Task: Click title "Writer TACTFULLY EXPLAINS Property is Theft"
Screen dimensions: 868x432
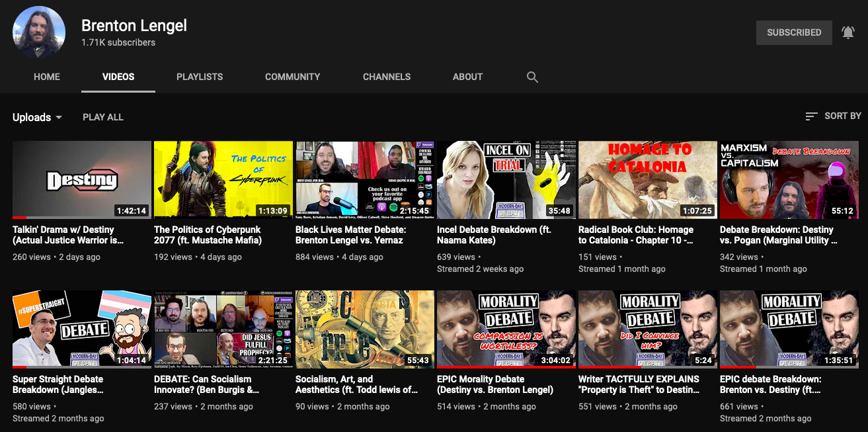Action: tap(639, 384)
